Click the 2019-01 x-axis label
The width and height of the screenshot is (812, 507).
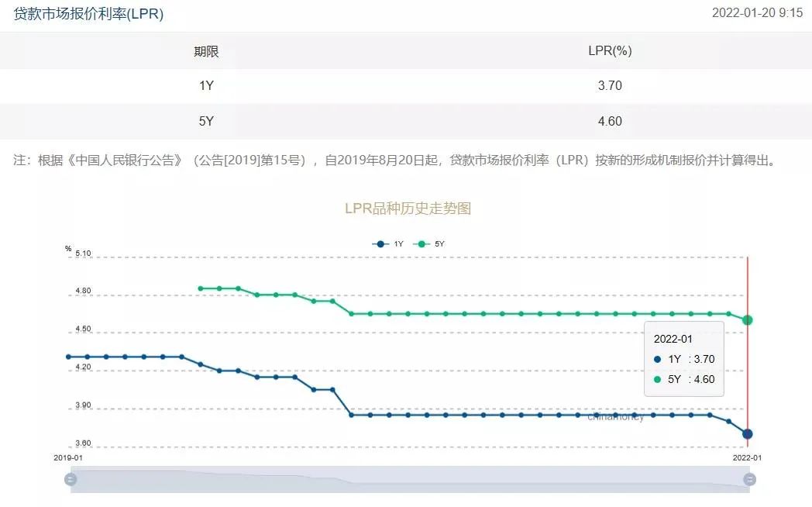click(x=68, y=458)
